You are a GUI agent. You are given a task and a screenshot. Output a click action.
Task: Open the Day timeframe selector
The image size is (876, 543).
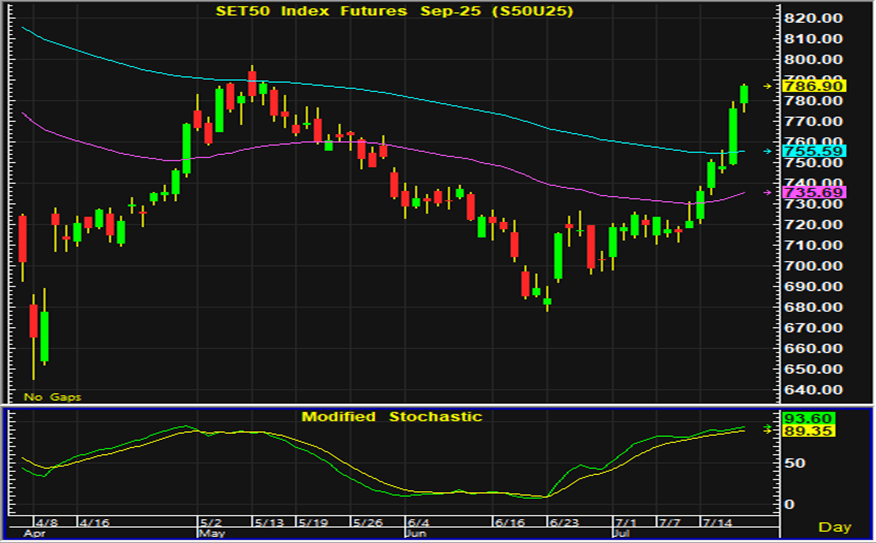click(x=835, y=526)
